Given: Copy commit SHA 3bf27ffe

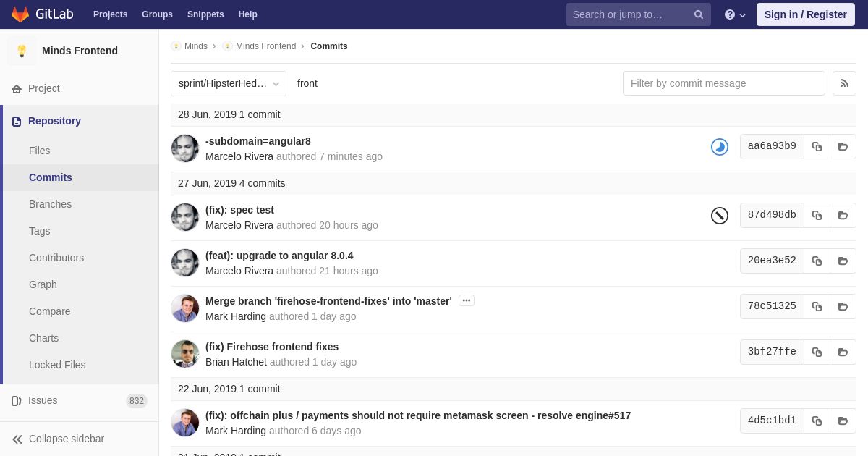Looking at the screenshot, I should tap(817, 352).
